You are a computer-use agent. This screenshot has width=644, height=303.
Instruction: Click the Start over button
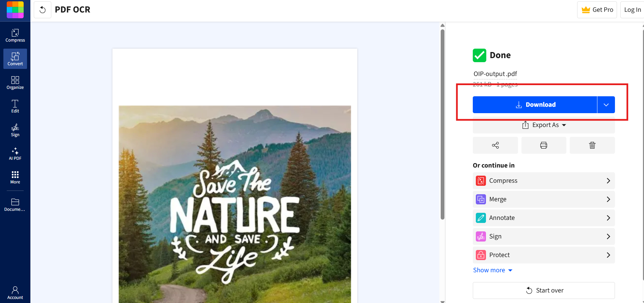[x=544, y=291]
